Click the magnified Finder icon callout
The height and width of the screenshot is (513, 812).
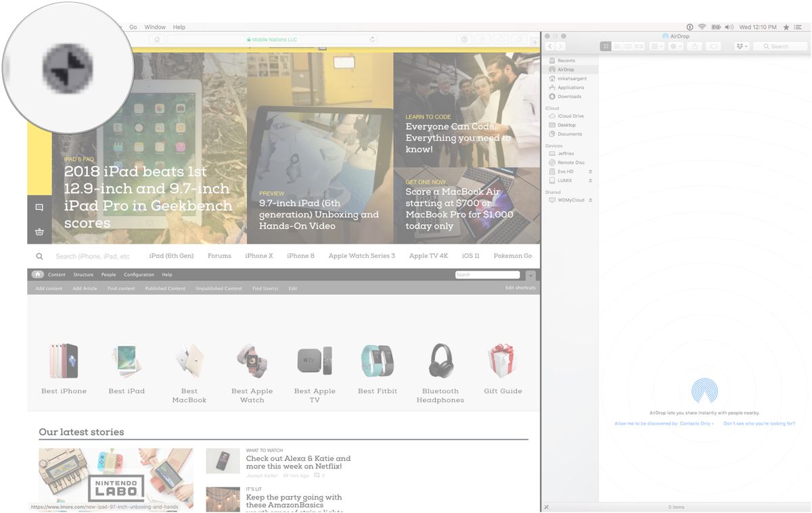point(68,68)
